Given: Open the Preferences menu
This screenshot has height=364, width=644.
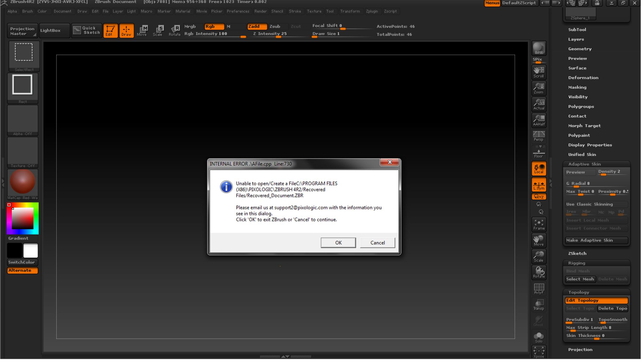Looking at the screenshot, I should tap(238, 11).
